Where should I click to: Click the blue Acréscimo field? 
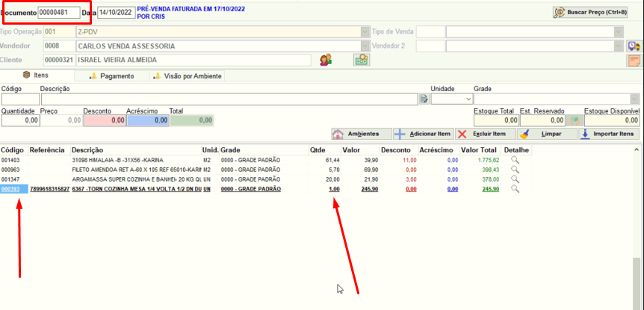point(147,120)
